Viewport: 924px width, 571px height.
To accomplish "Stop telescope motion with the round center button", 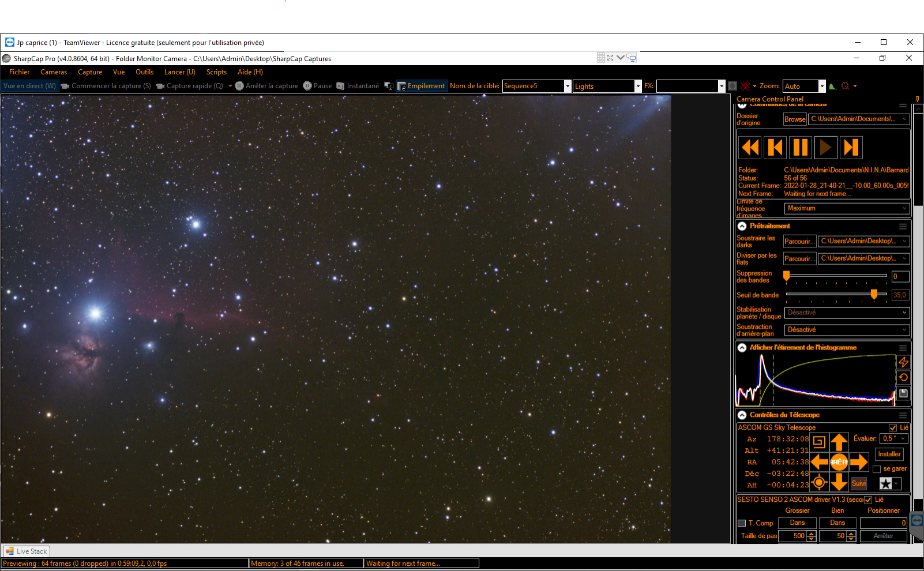I will (x=839, y=462).
